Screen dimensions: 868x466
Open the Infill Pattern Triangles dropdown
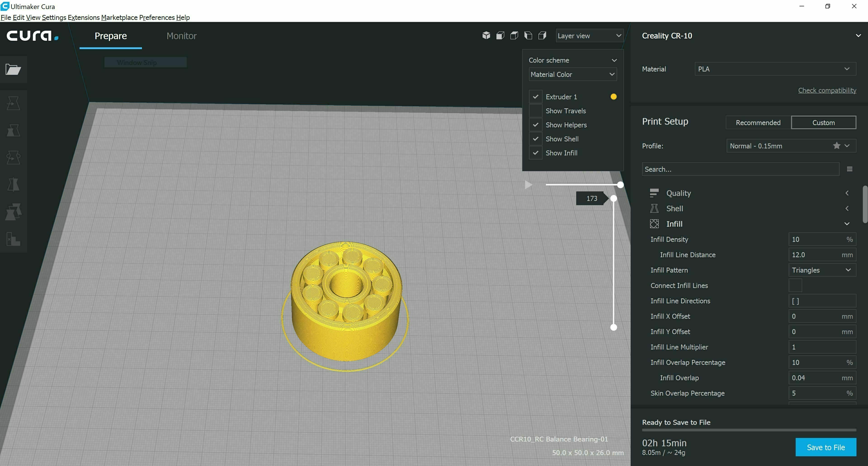point(822,270)
